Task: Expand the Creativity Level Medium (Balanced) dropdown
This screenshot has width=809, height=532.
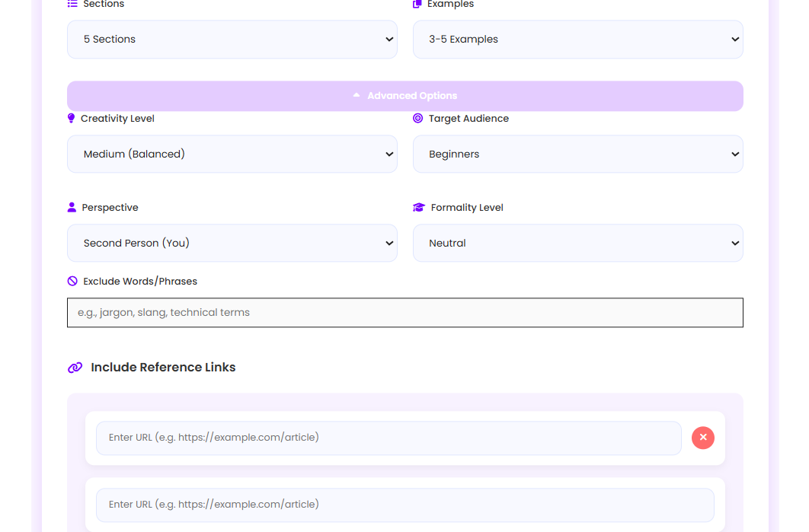Action: [232, 155]
